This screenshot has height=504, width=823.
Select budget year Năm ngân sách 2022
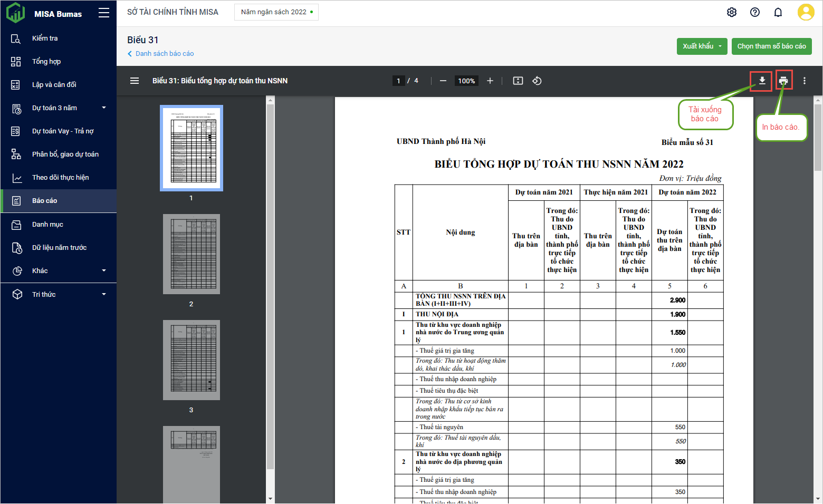coord(276,12)
